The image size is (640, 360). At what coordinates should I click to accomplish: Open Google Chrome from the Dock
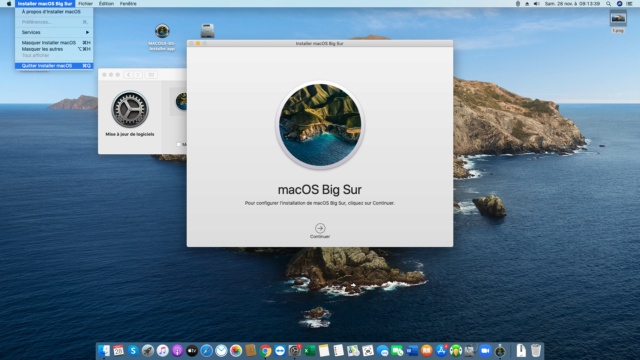pyautogui.click(x=265, y=351)
